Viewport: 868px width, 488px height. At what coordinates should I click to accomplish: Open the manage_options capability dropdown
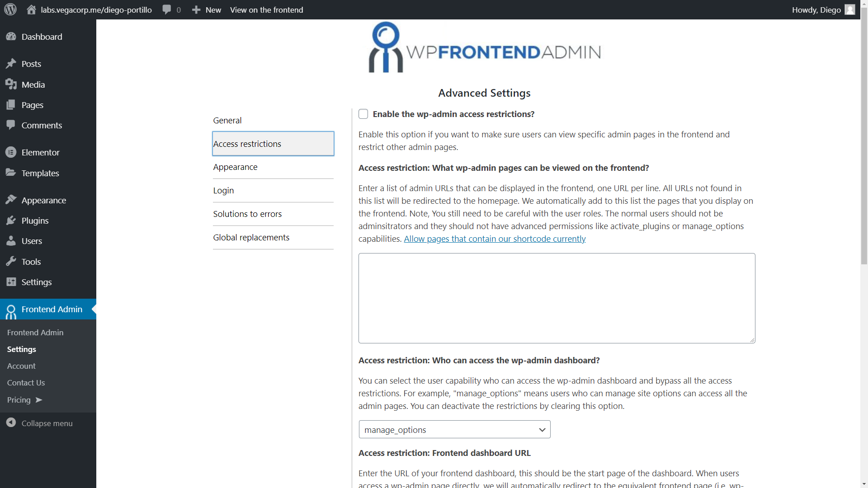[454, 429]
